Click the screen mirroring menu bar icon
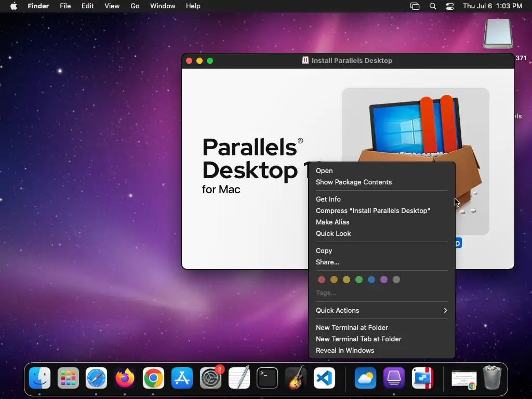 415,6
